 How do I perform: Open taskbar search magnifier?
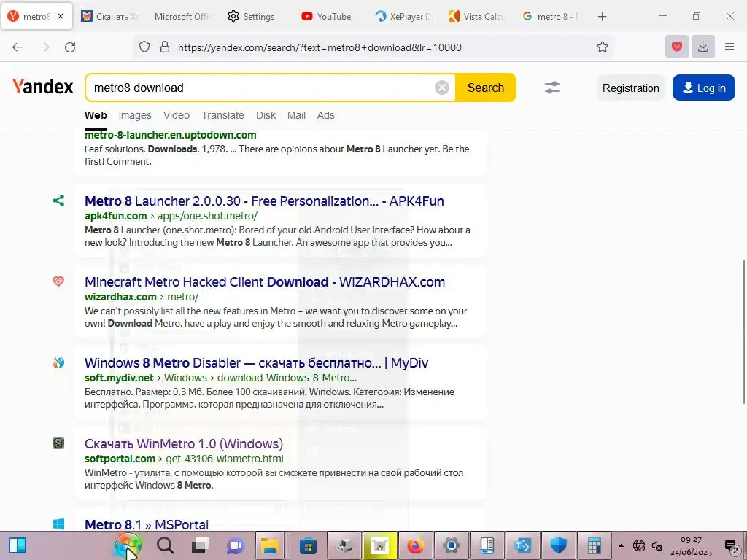(165, 545)
